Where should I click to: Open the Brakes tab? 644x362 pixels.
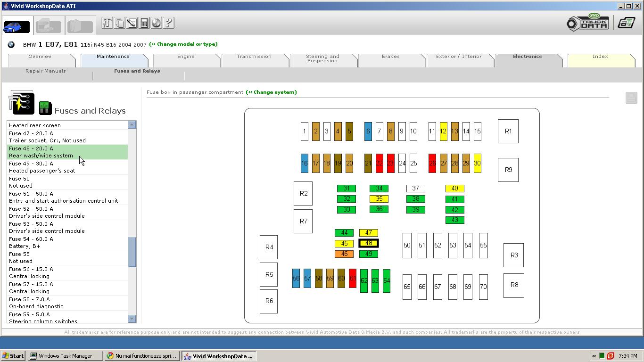point(390,57)
